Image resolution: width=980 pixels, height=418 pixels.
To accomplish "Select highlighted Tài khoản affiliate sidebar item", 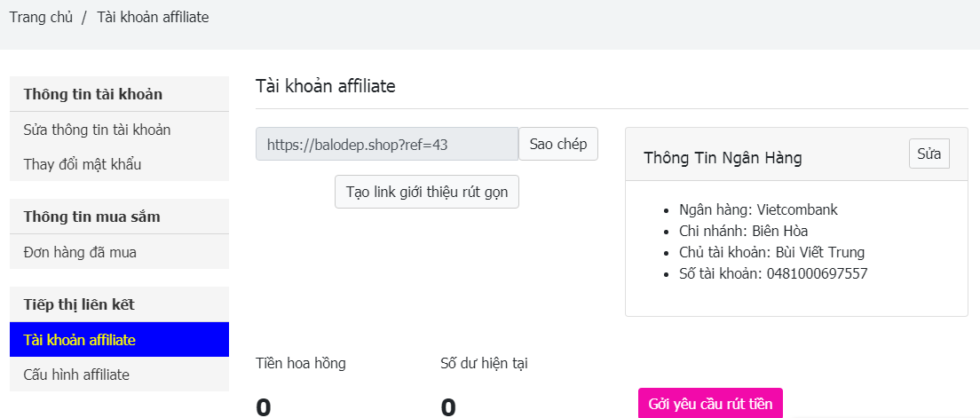I will 80,340.
